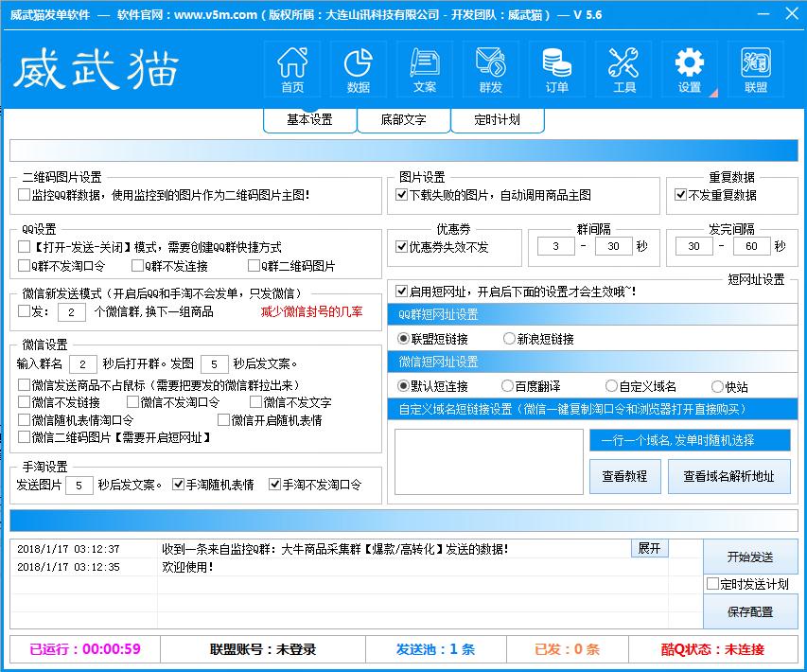Click 群间隔 maximum field showing 30
The width and height of the screenshot is (807, 672).
click(x=613, y=246)
